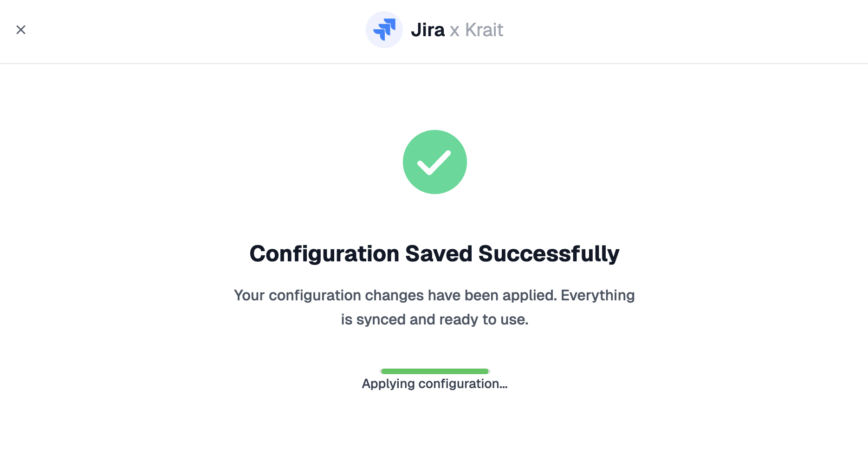Viewport: 868px width, 454px height.
Task: Click the header bar above the divider line
Action: pos(186,31)
